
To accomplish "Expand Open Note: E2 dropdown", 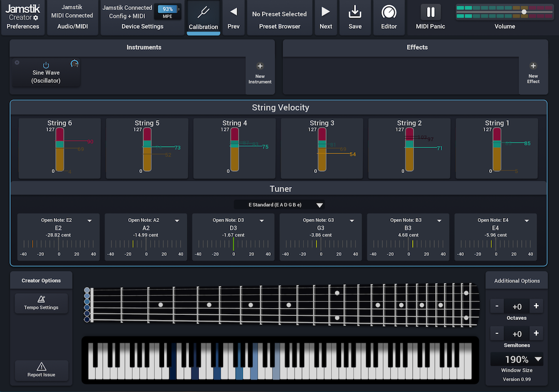I will (x=90, y=221).
